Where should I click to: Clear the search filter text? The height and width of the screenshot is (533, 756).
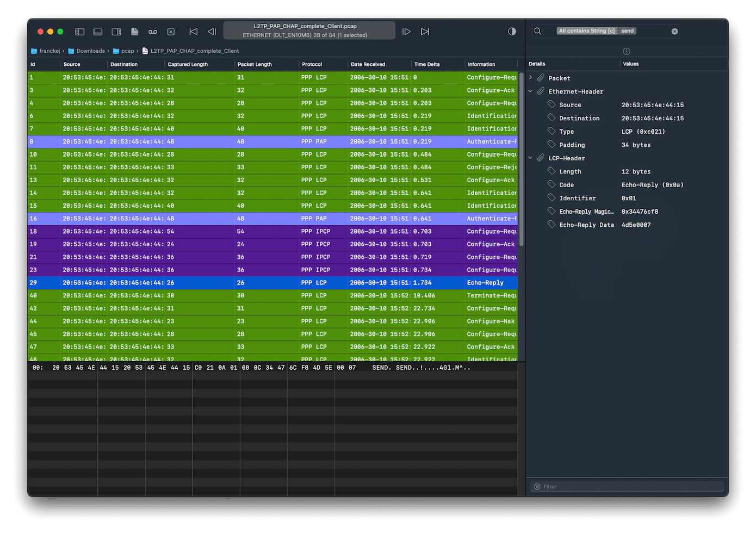[x=674, y=31]
